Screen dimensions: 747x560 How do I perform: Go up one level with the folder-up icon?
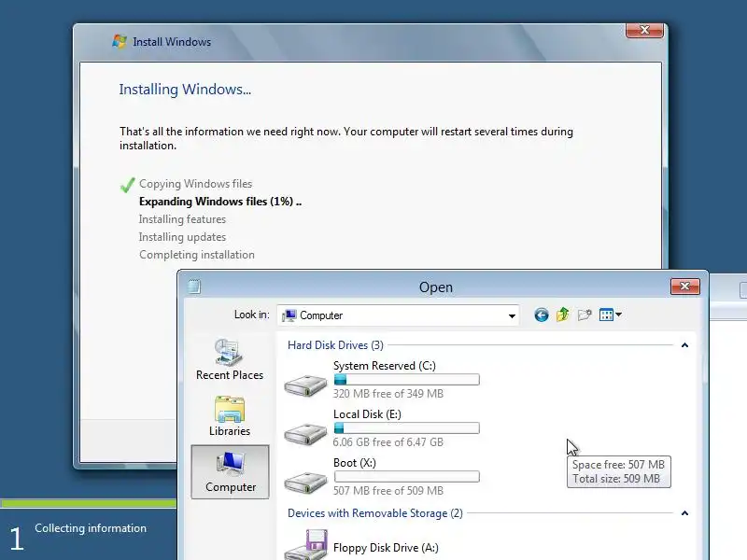pyautogui.click(x=563, y=315)
